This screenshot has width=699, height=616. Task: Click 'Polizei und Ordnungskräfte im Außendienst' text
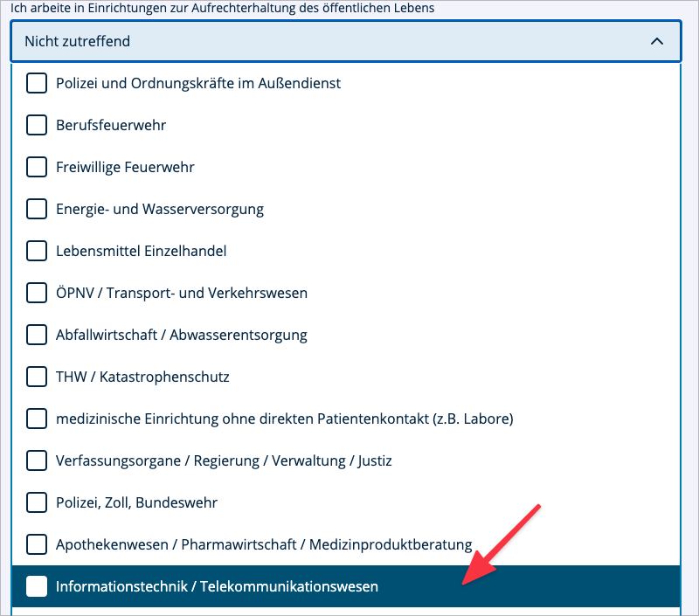[x=198, y=83]
